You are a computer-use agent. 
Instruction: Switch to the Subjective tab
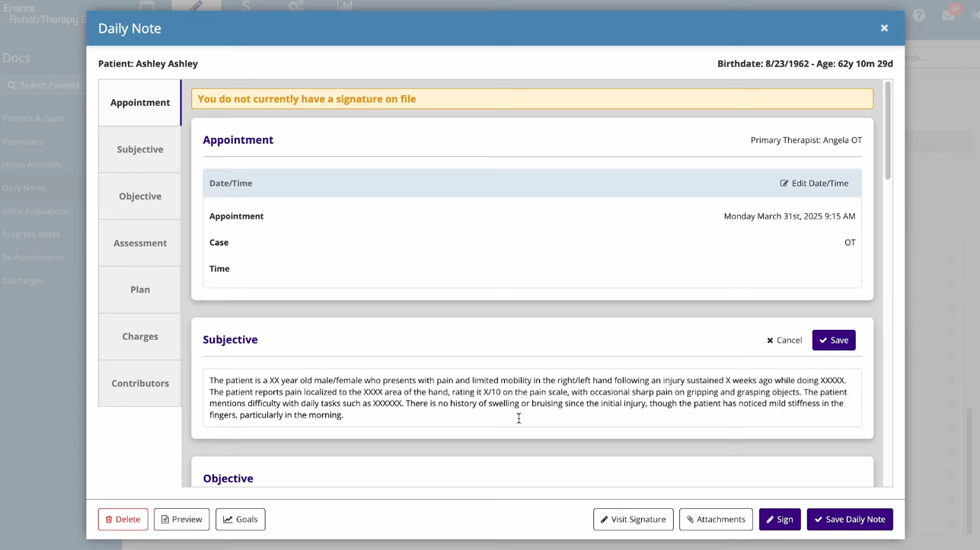(x=140, y=149)
